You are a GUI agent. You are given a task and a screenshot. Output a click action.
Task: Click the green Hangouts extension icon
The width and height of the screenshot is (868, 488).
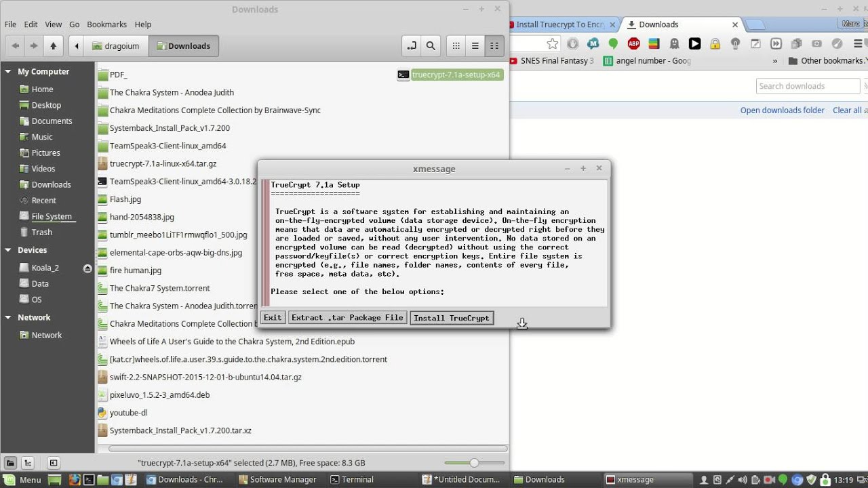point(613,43)
